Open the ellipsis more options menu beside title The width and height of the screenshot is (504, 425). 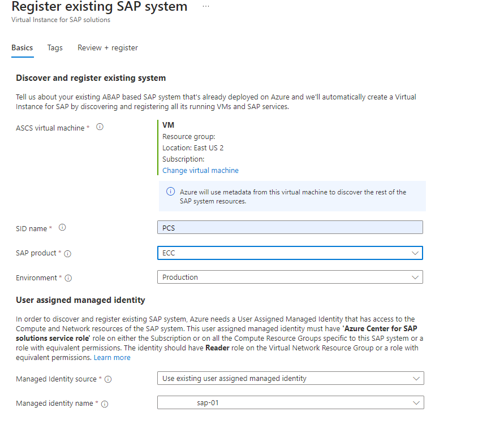click(206, 6)
